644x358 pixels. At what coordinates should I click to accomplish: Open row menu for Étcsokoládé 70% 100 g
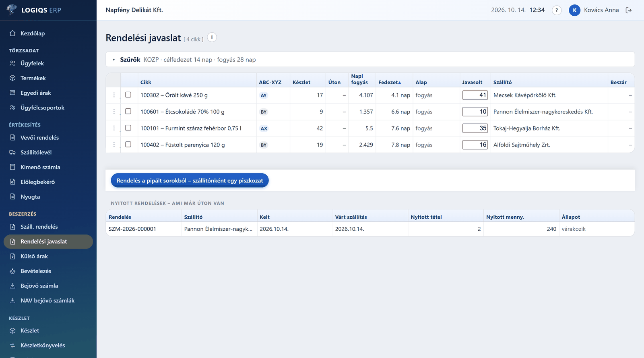click(x=114, y=112)
